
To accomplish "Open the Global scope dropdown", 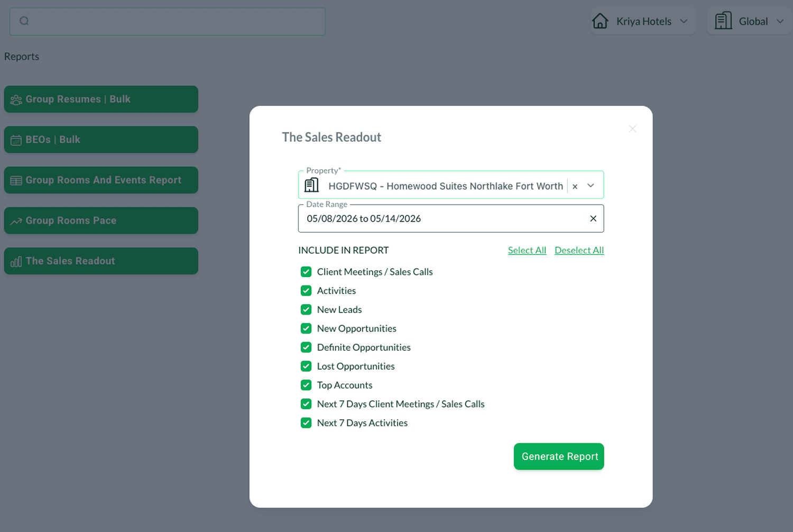I will pyautogui.click(x=750, y=21).
